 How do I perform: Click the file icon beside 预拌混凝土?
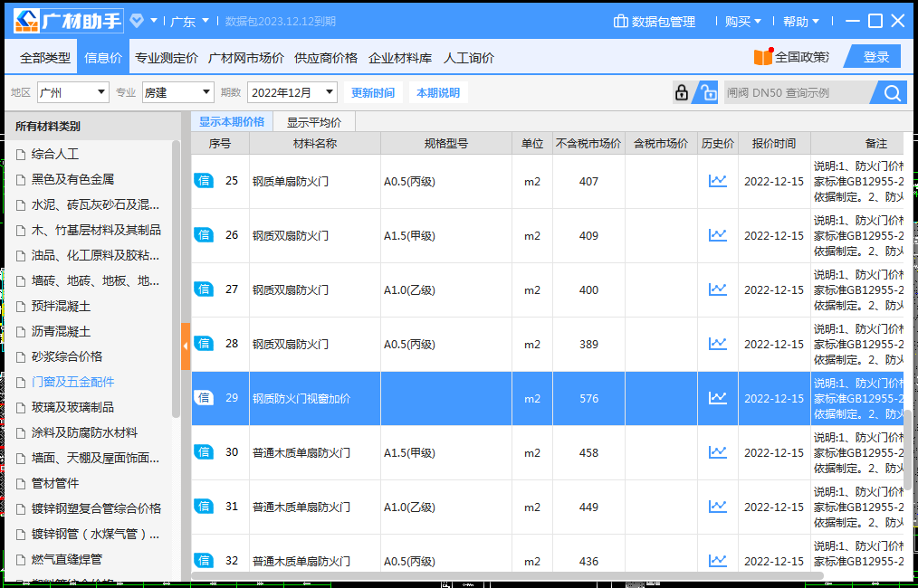[x=21, y=307]
